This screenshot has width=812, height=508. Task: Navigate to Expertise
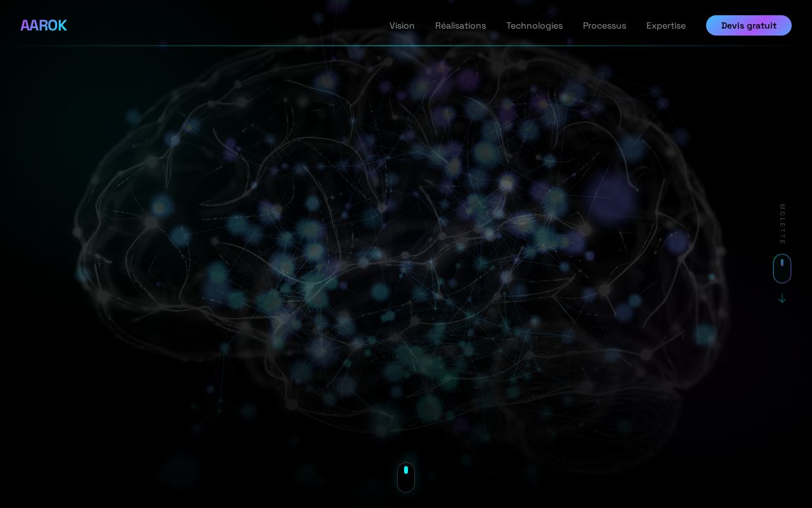[666, 25]
